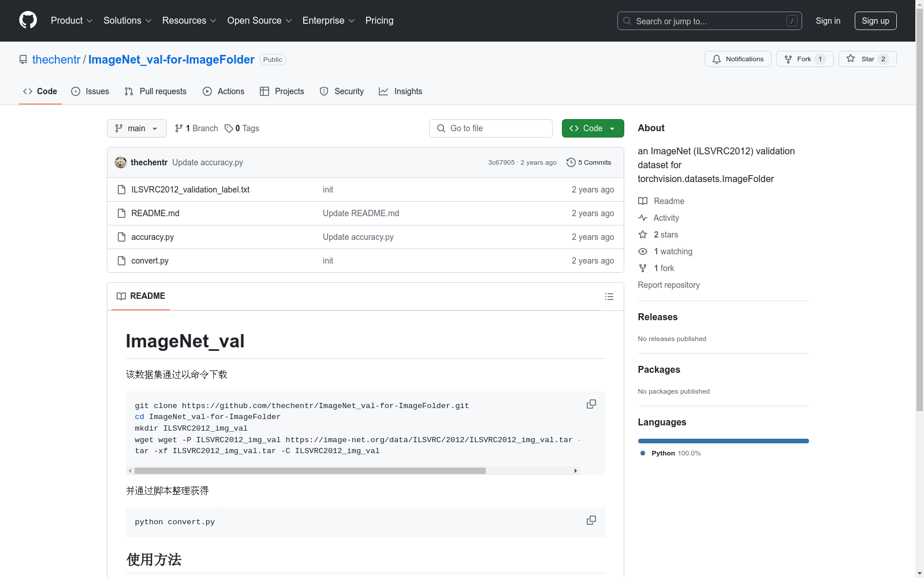Click the Sign up button
This screenshot has width=924, height=578.
(875, 21)
